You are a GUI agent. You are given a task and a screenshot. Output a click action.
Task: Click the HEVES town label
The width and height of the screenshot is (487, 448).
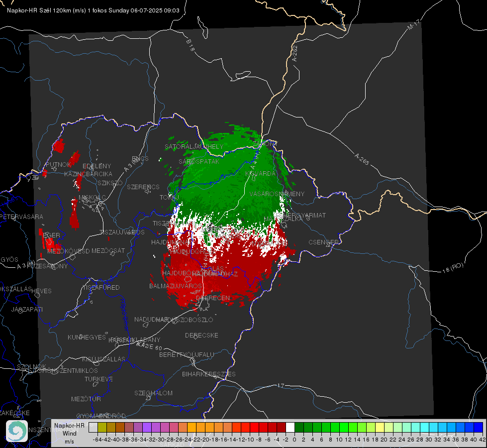(x=41, y=291)
